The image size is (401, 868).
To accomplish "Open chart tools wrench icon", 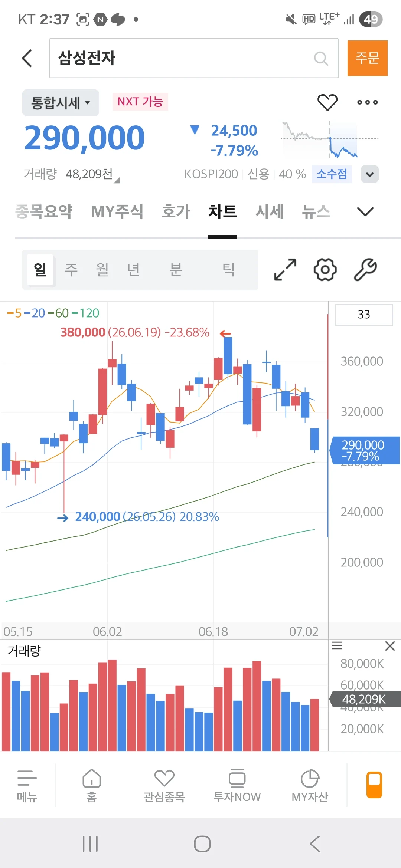I will (x=365, y=269).
